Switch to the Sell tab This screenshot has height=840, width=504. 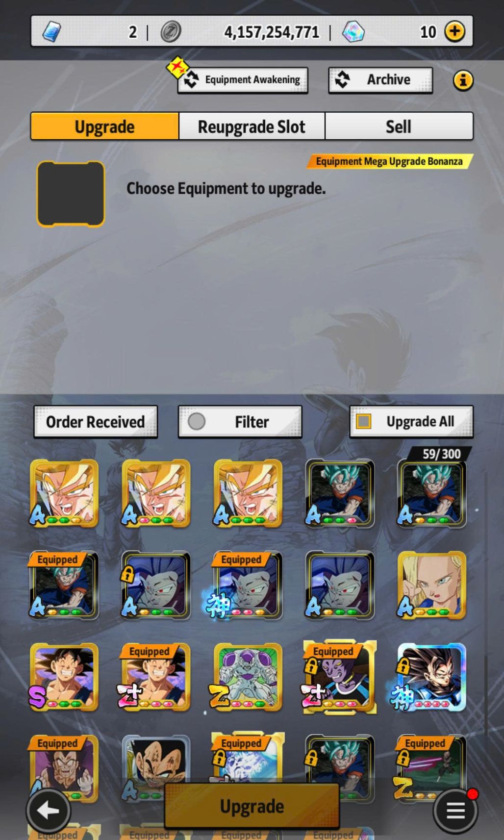coord(399,127)
